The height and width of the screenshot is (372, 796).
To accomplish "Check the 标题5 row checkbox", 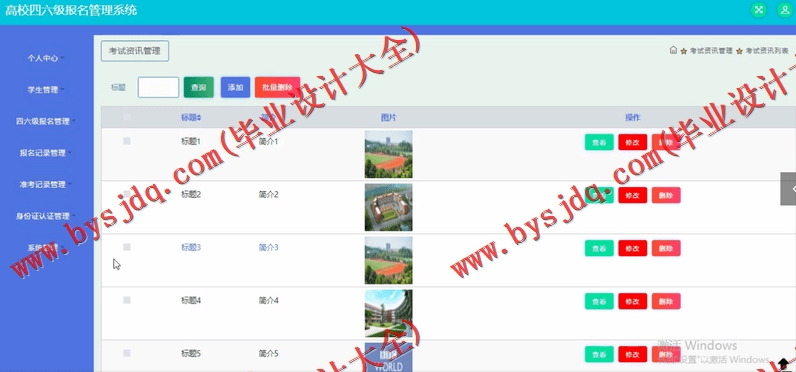I will (x=127, y=353).
